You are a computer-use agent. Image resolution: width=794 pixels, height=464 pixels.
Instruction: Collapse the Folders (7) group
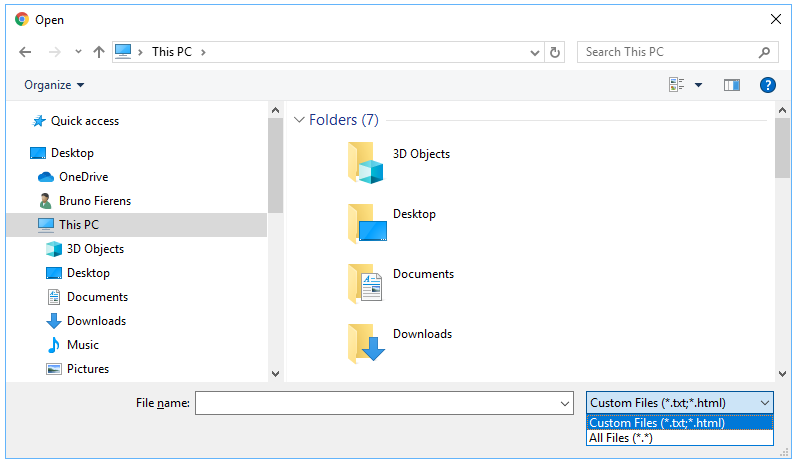click(299, 120)
